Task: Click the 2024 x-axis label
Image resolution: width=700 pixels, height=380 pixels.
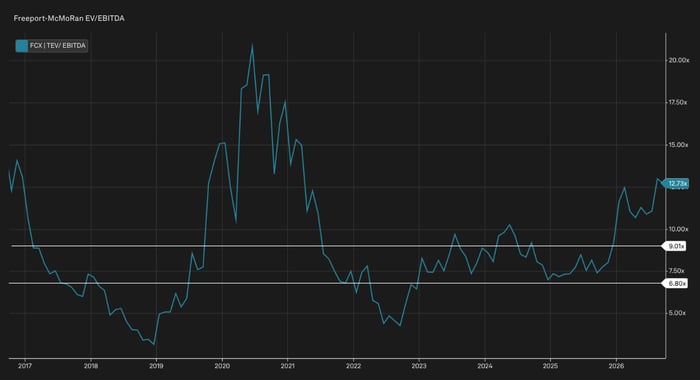Action: pos(485,366)
